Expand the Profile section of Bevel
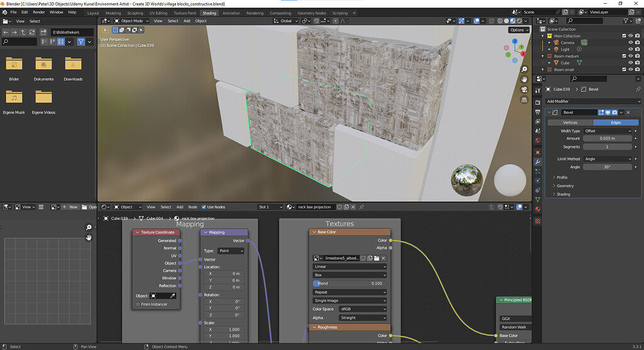 pos(562,178)
